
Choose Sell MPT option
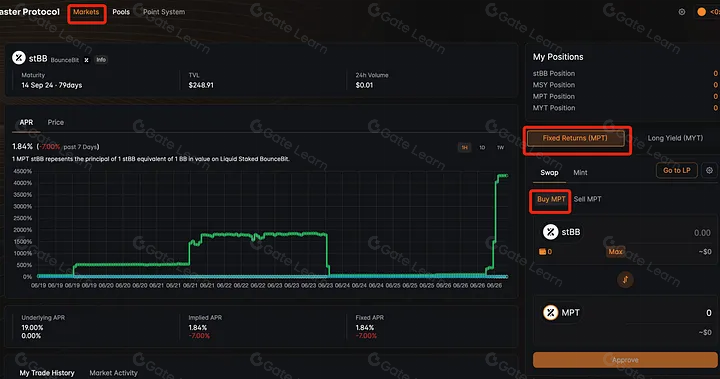point(587,199)
